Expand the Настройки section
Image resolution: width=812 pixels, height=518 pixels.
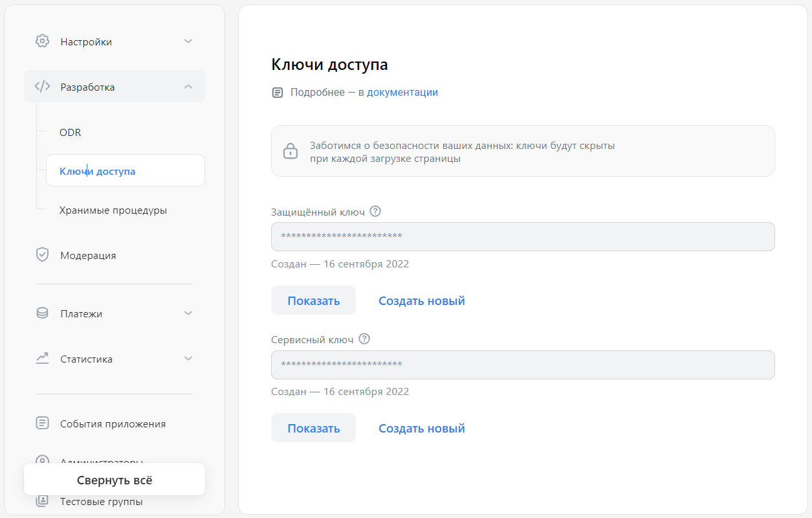[x=188, y=41]
